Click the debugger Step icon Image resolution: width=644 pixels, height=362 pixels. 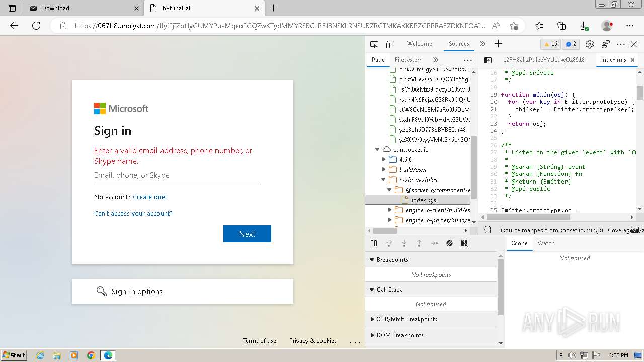(434, 243)
